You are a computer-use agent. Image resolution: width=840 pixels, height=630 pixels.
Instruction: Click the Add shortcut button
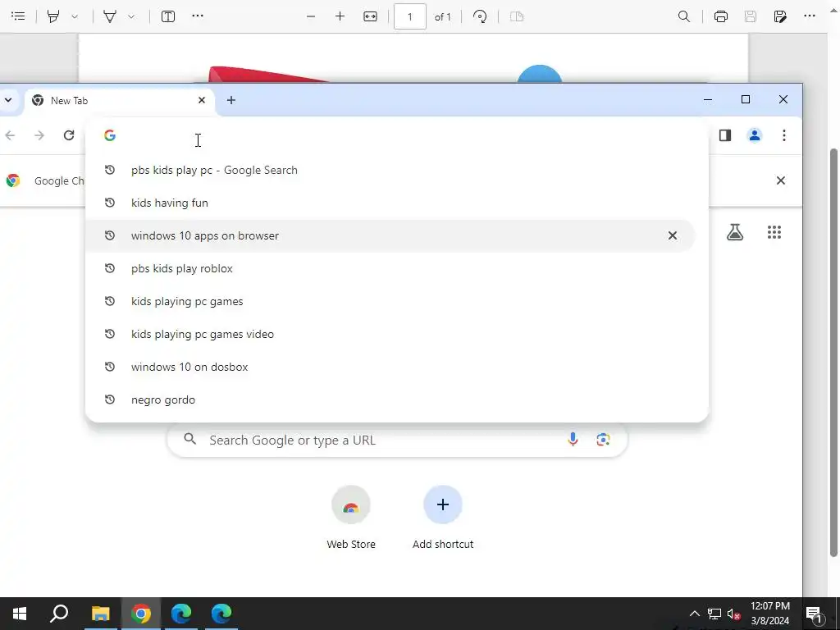click(x=442, y=518)
